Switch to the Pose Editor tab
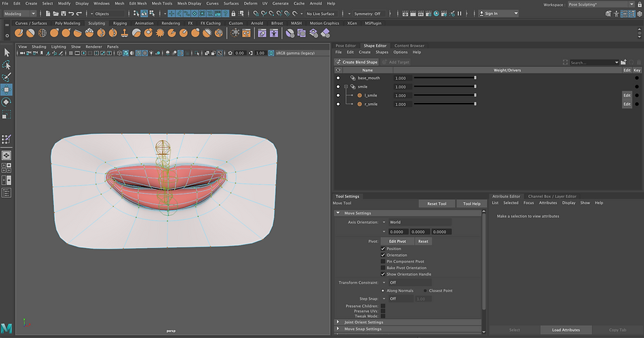This screenshot has height=338, width=644. (346, 46)
